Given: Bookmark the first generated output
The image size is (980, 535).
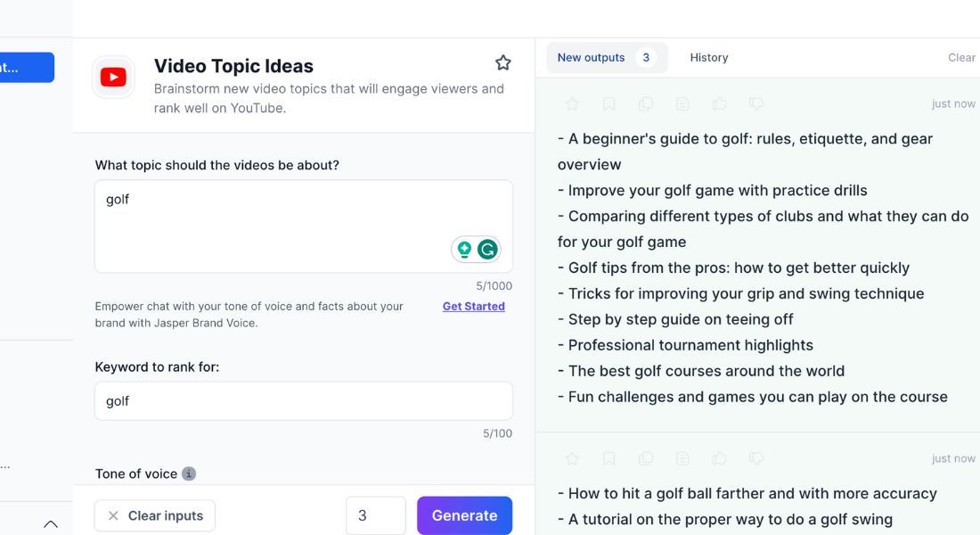Looking at the screenshot, I should click(608, 103).
